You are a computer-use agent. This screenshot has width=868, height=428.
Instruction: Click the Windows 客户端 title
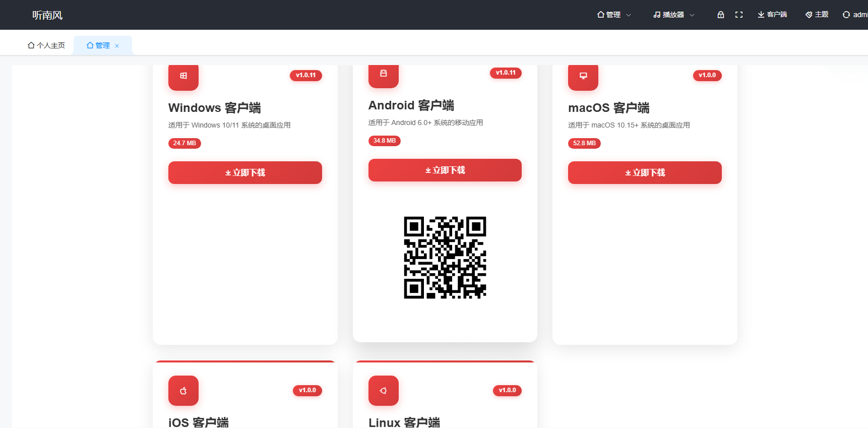click(215, 108)
